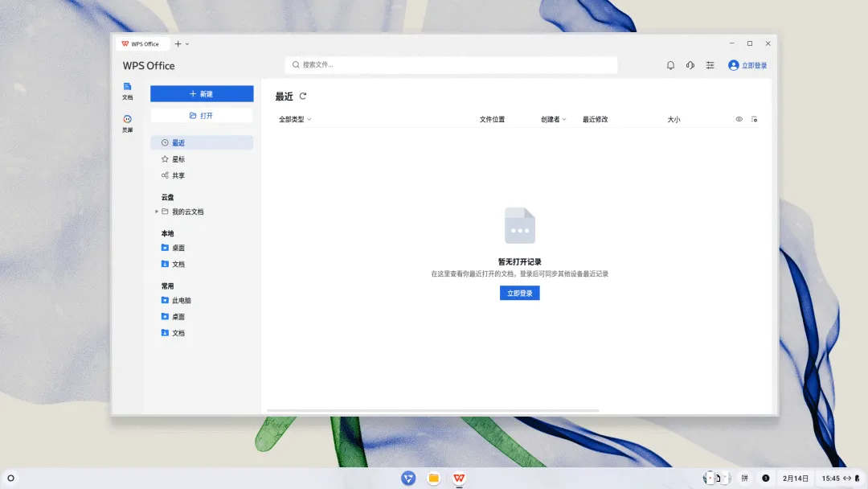Image resolution: width=868 pixels, height=489 pixels.
Task: Select the WPS Office tab
Action: 141,43
